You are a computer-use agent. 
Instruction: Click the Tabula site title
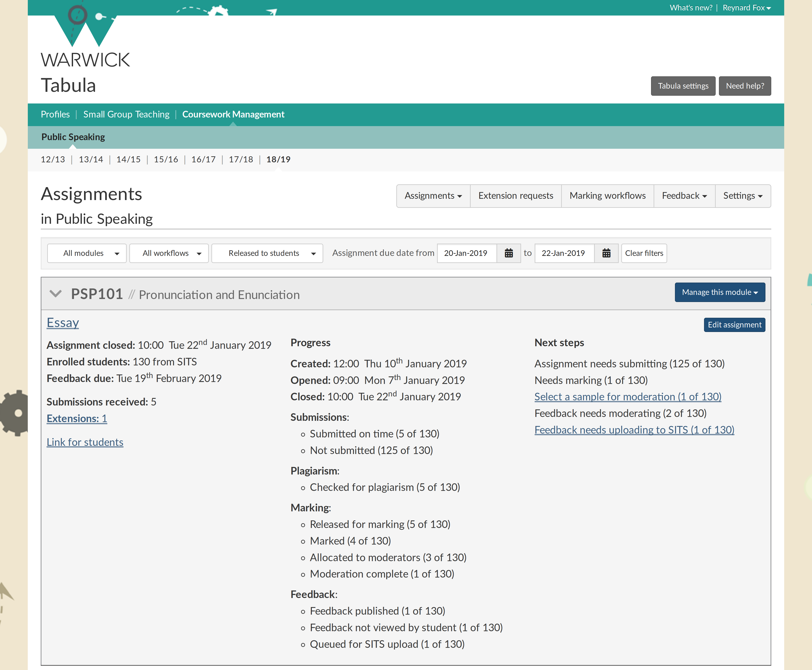[68, 85]
